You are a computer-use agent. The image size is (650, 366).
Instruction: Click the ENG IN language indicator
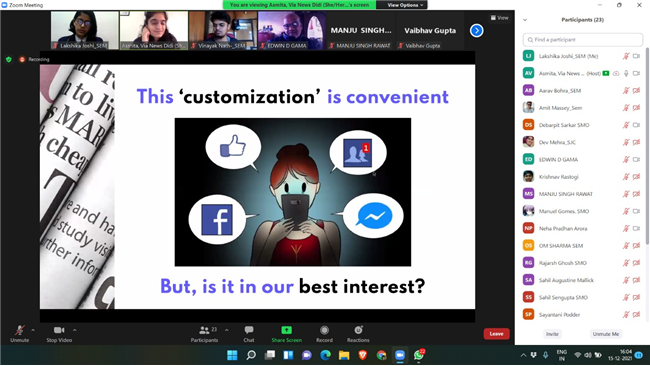tap(562, 355)
